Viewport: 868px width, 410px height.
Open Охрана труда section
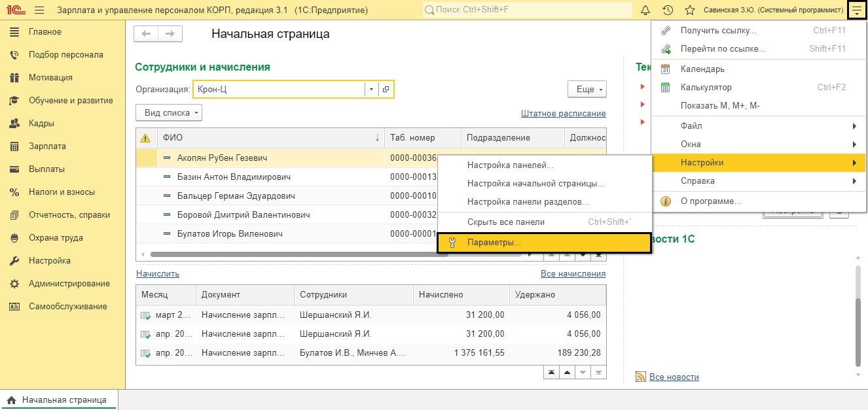(x=56, y=238)
